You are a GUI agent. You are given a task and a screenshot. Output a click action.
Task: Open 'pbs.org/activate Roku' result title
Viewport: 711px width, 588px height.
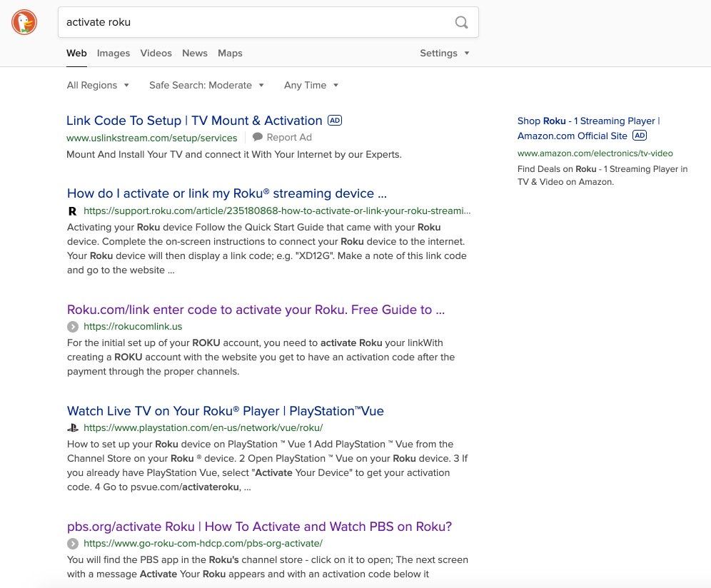(259, 527)
